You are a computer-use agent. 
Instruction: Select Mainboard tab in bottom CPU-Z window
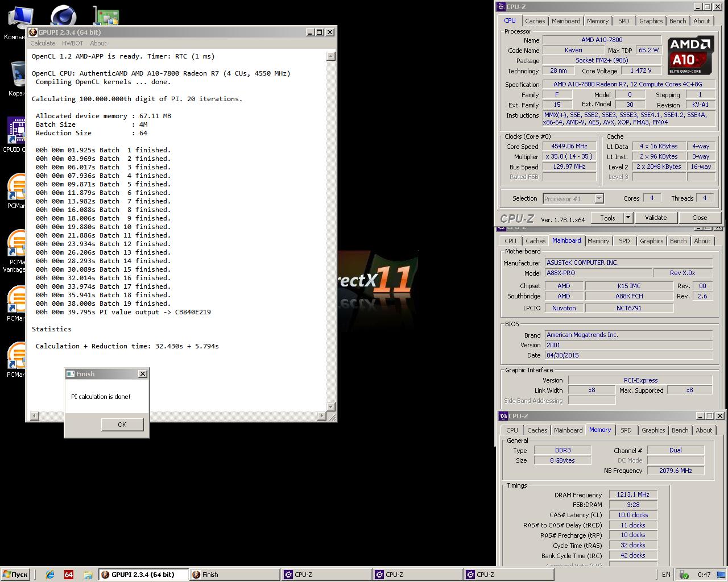tap(568, 430)
